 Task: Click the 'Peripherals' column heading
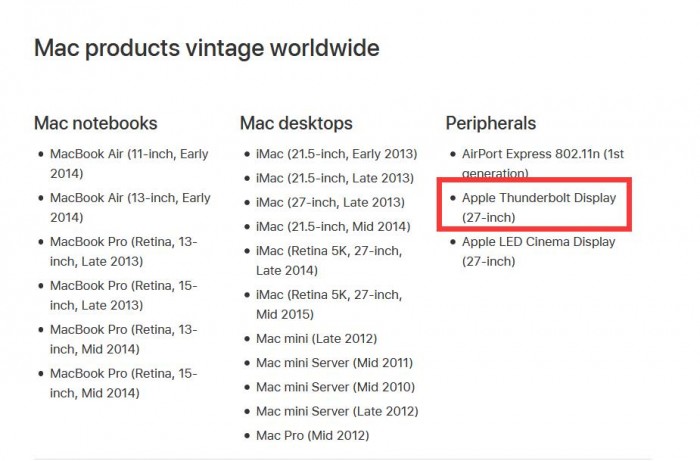pyautogui.click(x=491, y=123)
